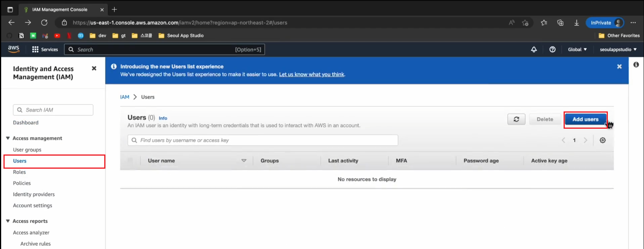Close the IAM Management Console tab
Screen dimensions: 644x249
coord(102,10)
